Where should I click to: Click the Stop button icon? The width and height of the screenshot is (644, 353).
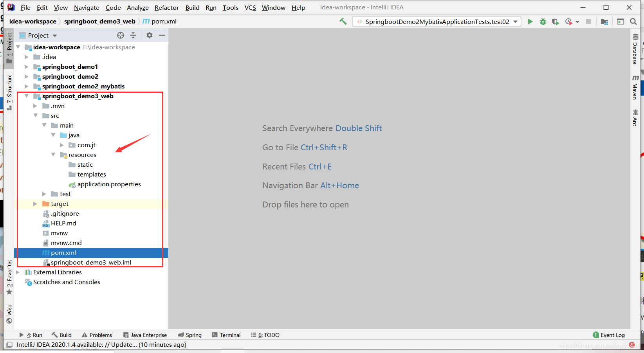(588, 22)
